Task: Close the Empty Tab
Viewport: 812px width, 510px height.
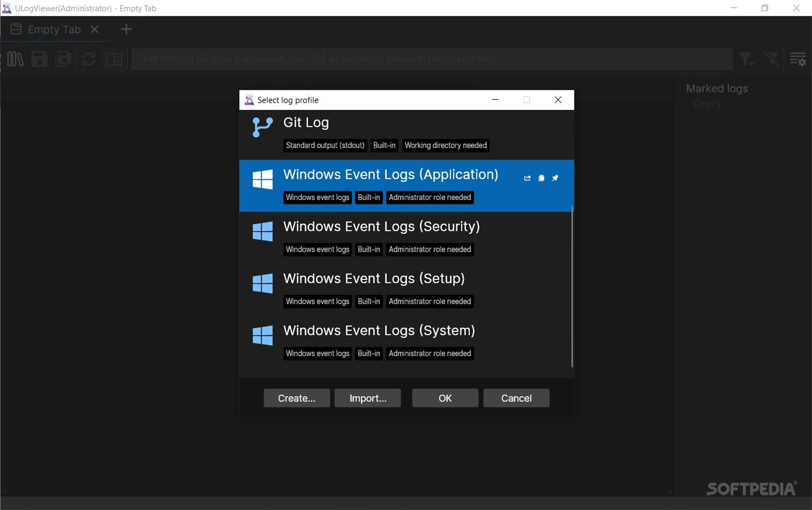Action: click(x=94, y=29)
